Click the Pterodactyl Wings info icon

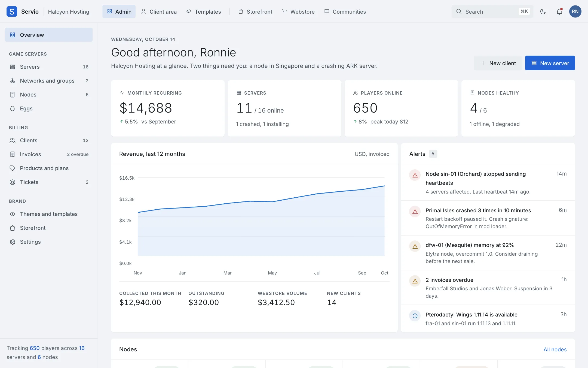415,316
